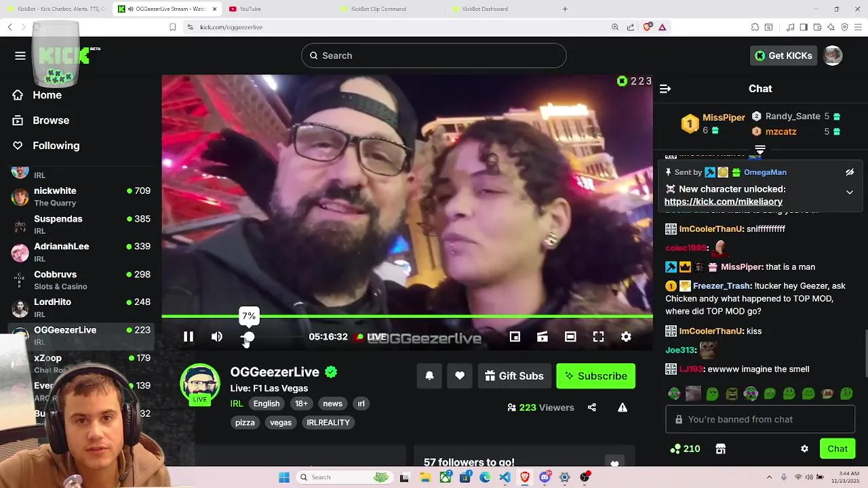Click the clip creation icon in player
868x488 pixels.
pyautogui.click(x=542, y=337)
